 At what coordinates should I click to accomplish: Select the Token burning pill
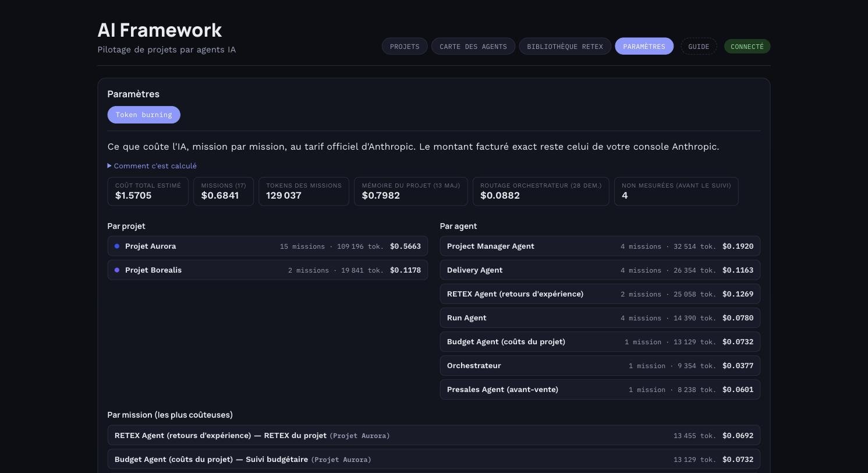coord(144,115)
